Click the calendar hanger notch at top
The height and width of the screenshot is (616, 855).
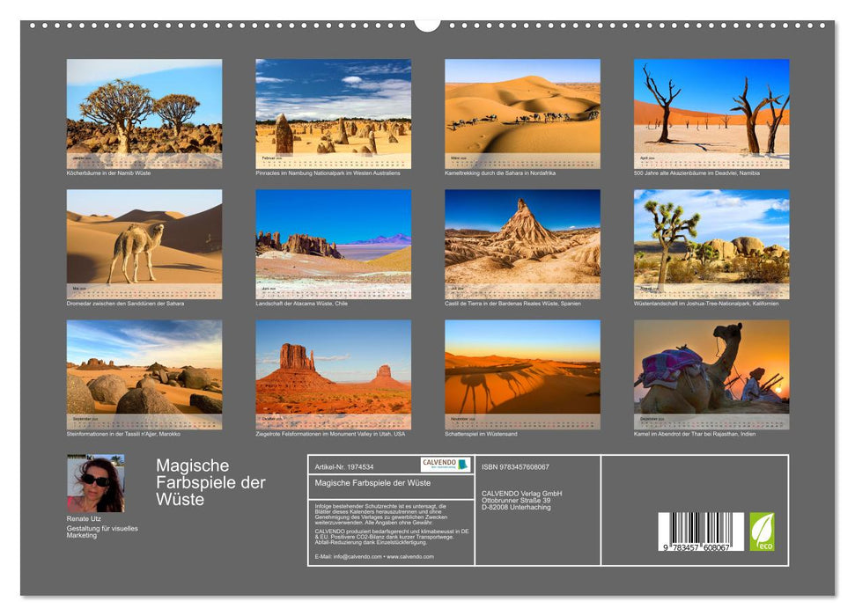[x=427, y=24]
